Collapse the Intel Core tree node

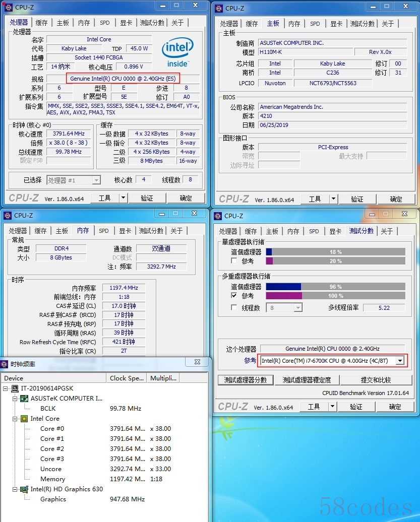[15, 419]
